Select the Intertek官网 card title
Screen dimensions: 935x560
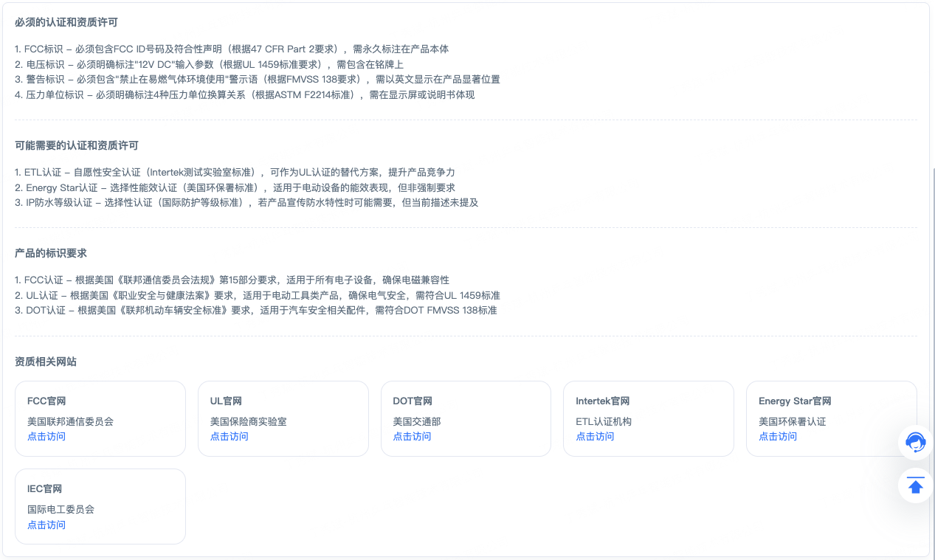603,401
